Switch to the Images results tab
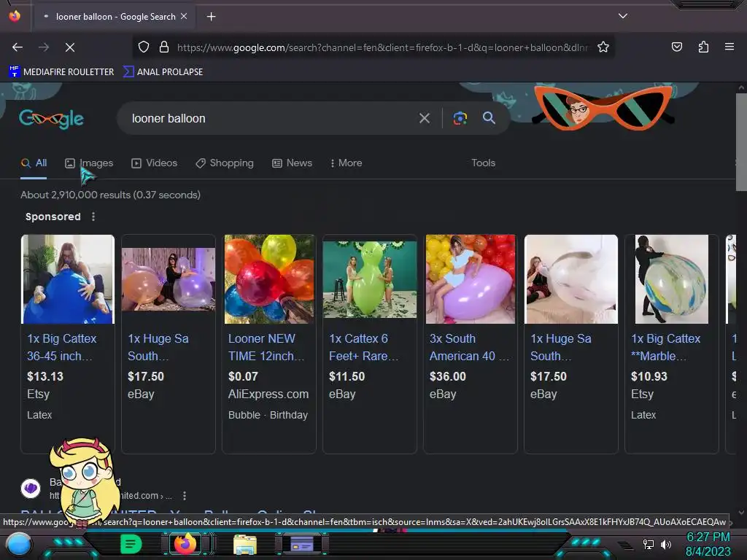The height and width of the screenshot is (560, 747). pos(89,163)
